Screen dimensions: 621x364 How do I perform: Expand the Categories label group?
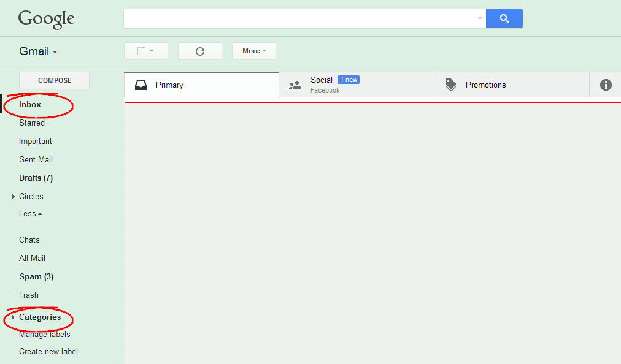click(13, 317)
